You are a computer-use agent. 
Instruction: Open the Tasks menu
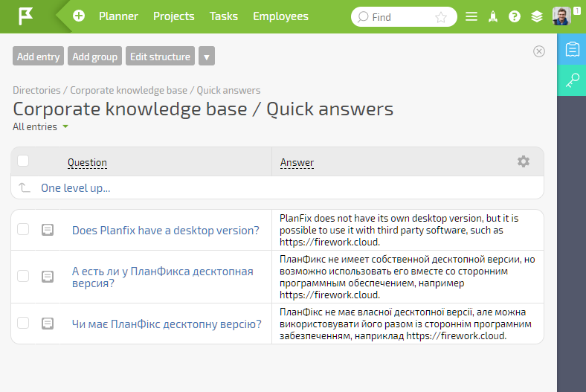tap(224, 16)
